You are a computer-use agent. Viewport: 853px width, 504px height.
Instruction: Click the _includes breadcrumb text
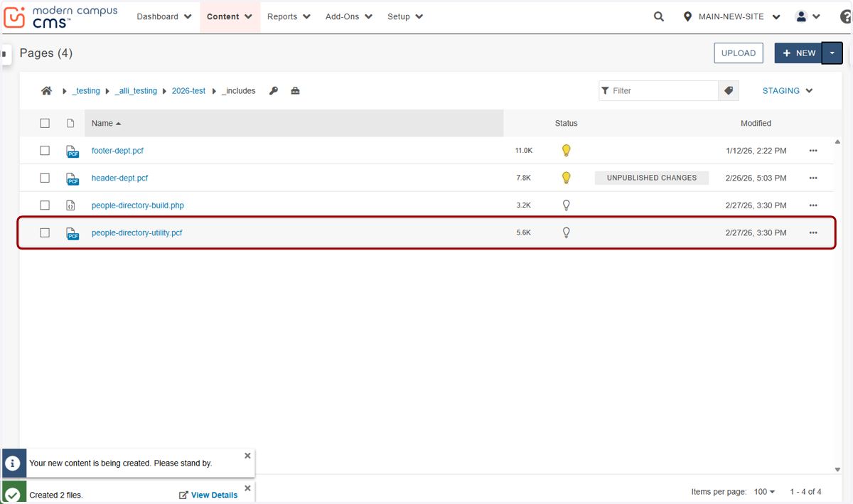click(x=239, y=91)
